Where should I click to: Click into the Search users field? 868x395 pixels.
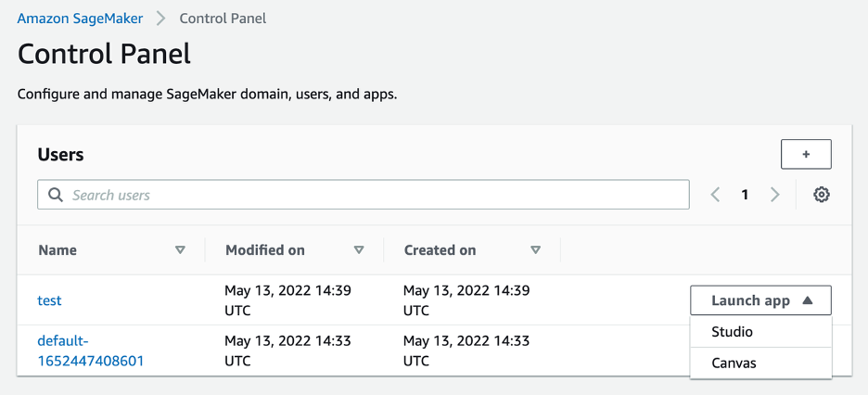(x=371, y=195)
